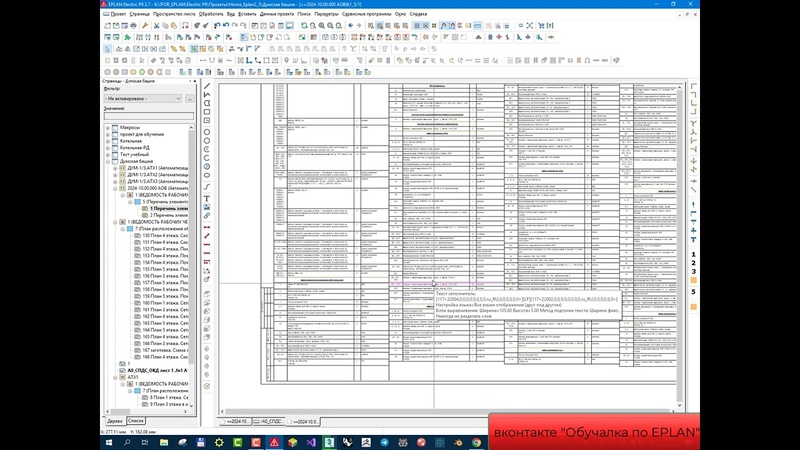Click the Print icon in toolbar
The image size is (800, 450).
pos(134,26)
